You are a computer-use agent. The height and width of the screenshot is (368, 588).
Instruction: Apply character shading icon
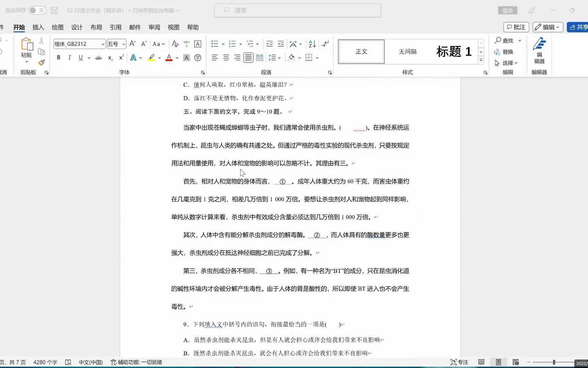[186, 58]
